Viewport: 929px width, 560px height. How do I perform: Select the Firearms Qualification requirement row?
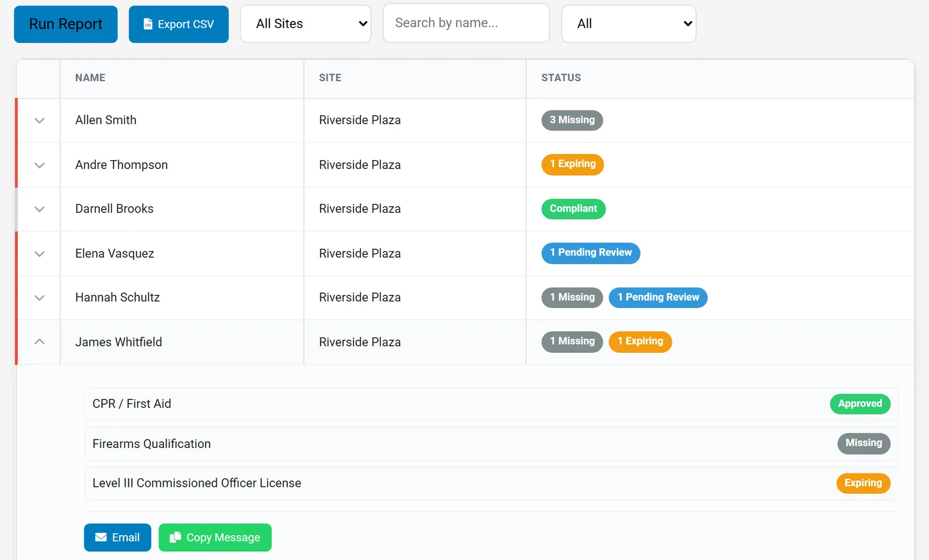pos(491,444)
